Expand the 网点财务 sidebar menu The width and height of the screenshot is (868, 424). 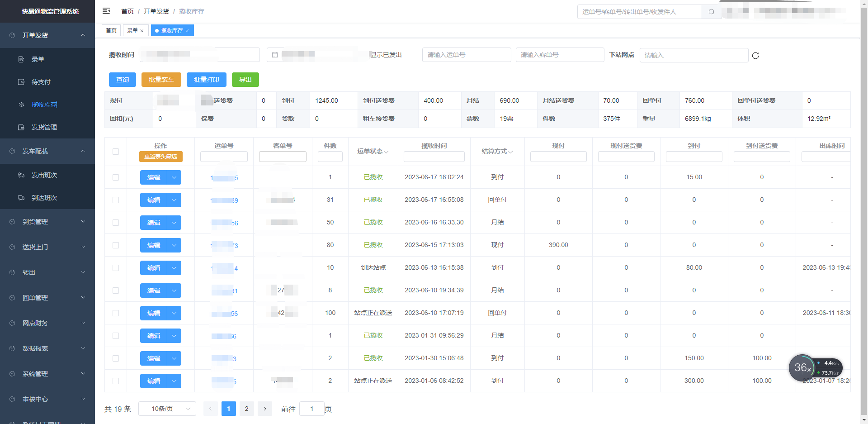coord(47,323)
